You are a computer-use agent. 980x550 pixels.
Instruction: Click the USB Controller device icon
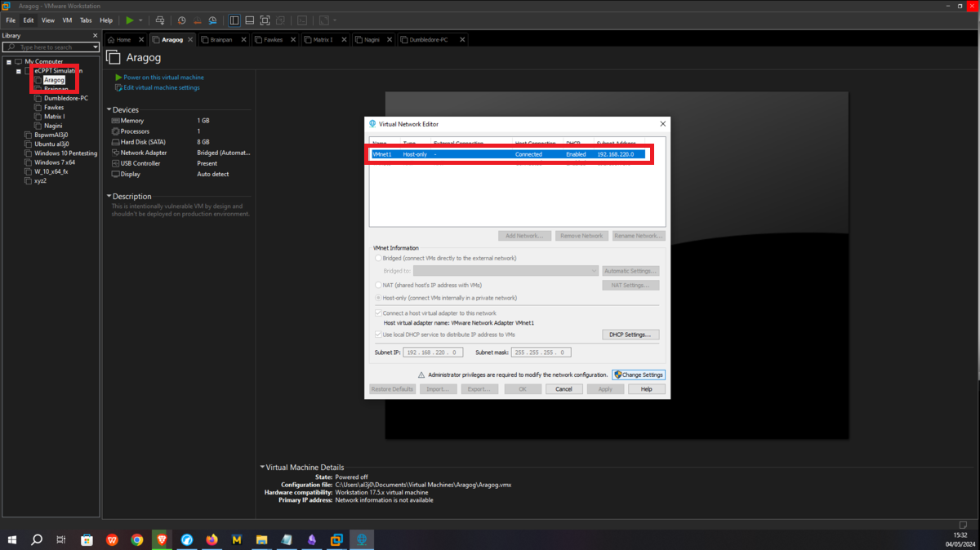(115, 163)
